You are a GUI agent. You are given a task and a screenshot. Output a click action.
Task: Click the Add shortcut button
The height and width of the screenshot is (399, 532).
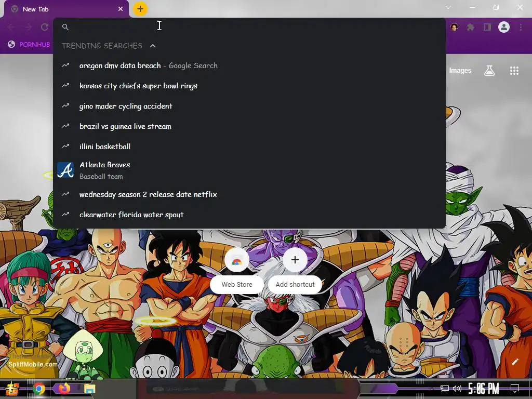coord(295,270)
